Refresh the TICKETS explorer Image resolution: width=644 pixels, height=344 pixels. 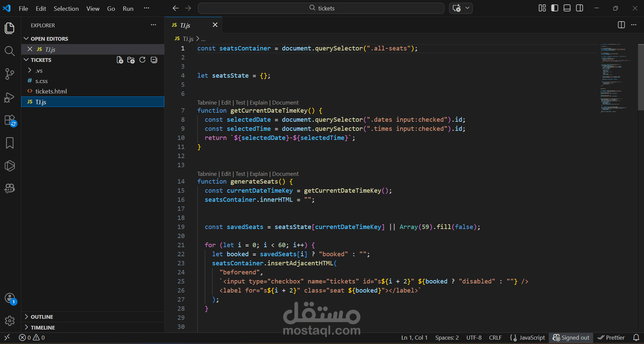142,60
